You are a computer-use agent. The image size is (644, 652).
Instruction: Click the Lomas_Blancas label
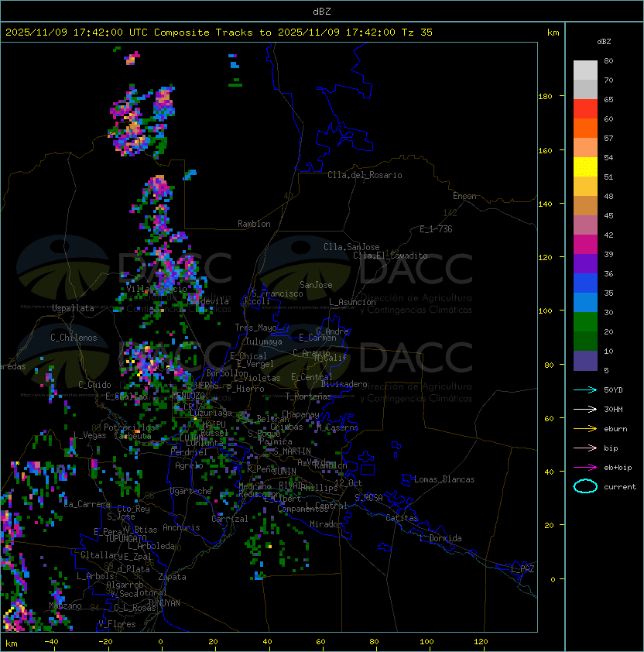tap(444, 479)
